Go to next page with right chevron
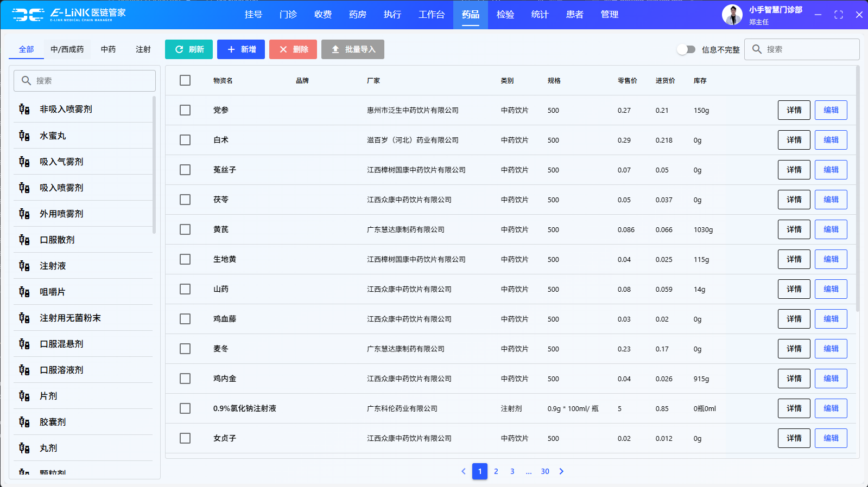 (561, 471)
